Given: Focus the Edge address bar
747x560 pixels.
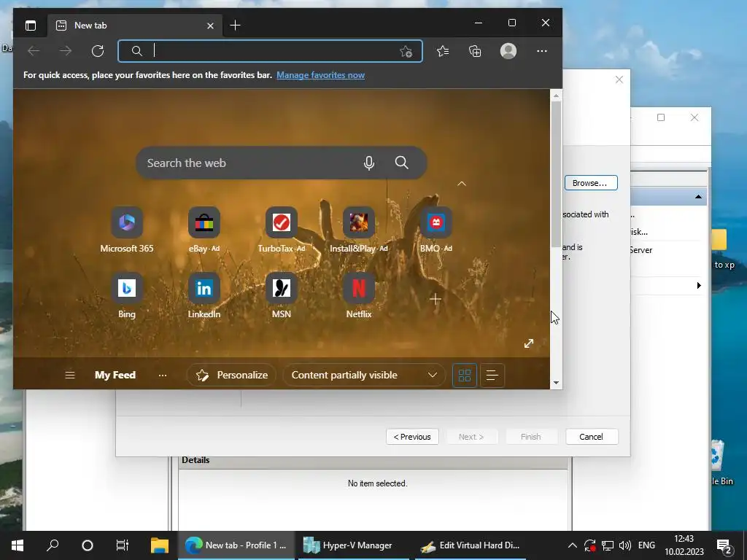Looking at the screenshot, I should click(x=270, y=51).
